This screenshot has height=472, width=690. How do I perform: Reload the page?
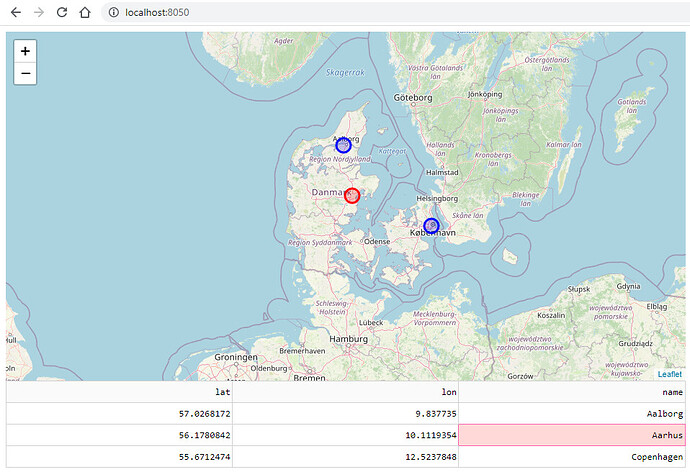click(x=62, y=12)
